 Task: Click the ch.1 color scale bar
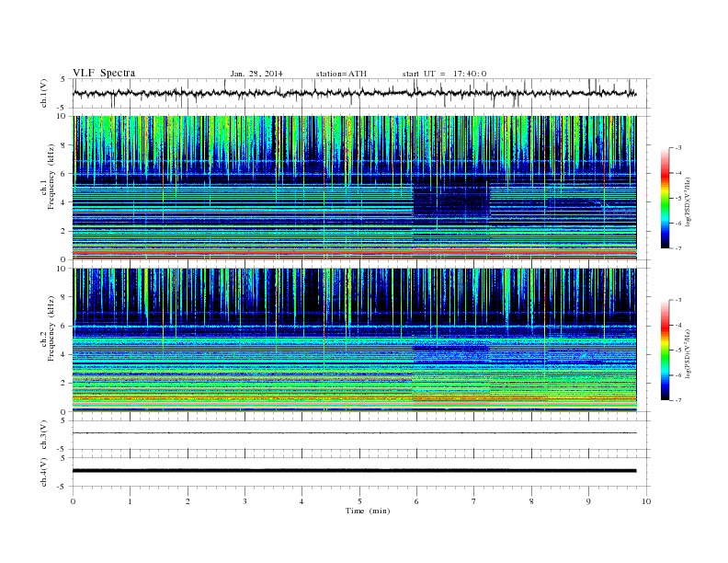pos(665,198)
